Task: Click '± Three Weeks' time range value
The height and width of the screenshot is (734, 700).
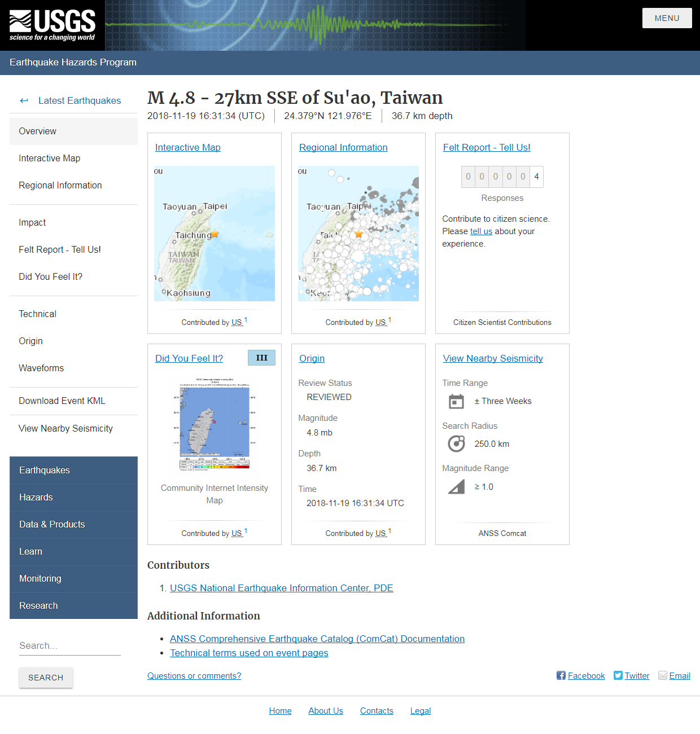Action: click(x=503, y=401)
